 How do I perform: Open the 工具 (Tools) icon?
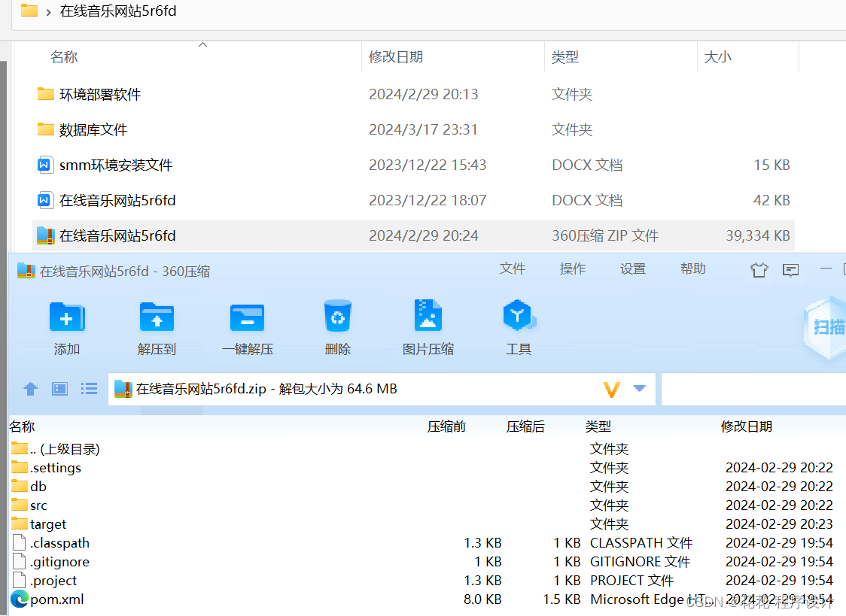point(519,315)
